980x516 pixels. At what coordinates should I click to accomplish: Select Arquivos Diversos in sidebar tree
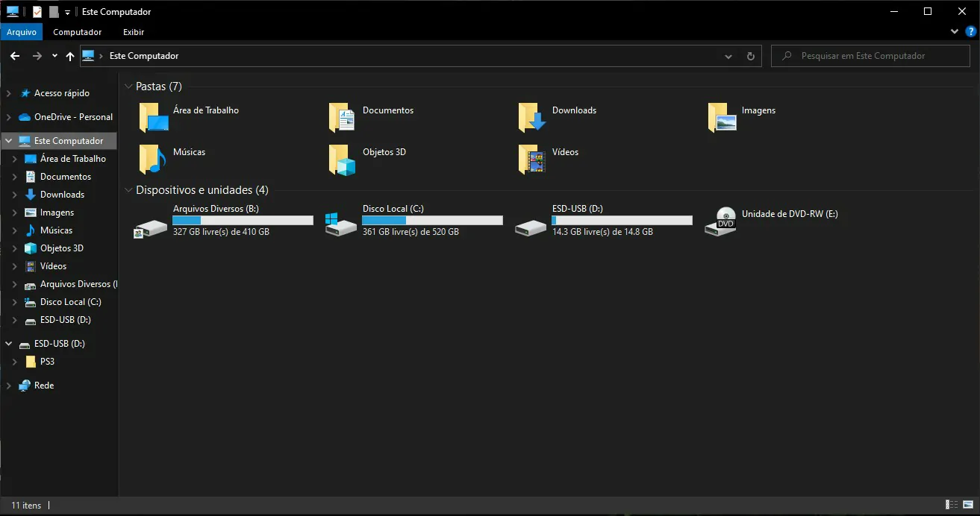78,284
